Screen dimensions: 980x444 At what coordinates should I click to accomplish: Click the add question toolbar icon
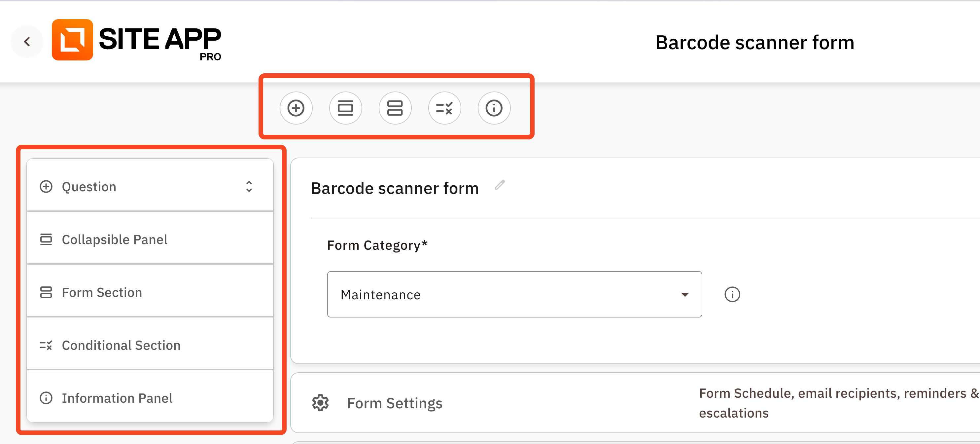[296, 108]
